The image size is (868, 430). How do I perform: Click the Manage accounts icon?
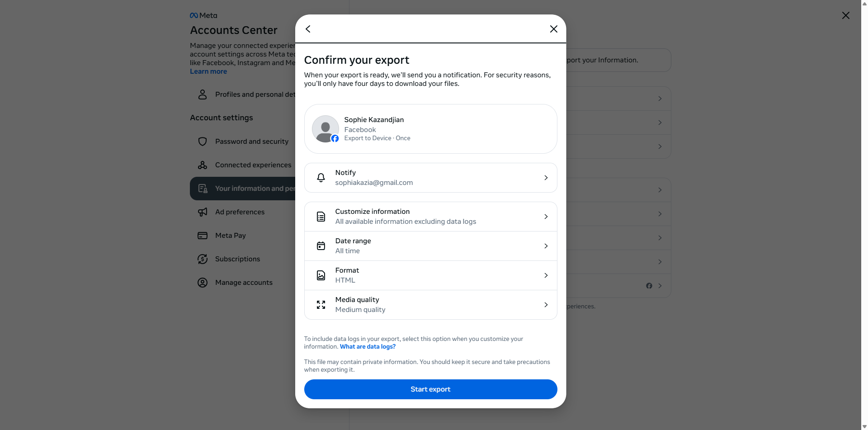(203, 283)
